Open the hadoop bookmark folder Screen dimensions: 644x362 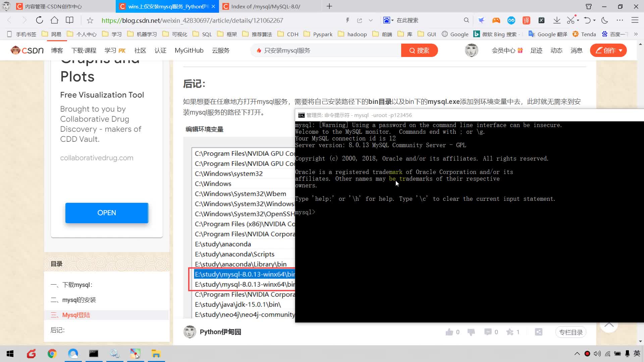coord(353,34)
